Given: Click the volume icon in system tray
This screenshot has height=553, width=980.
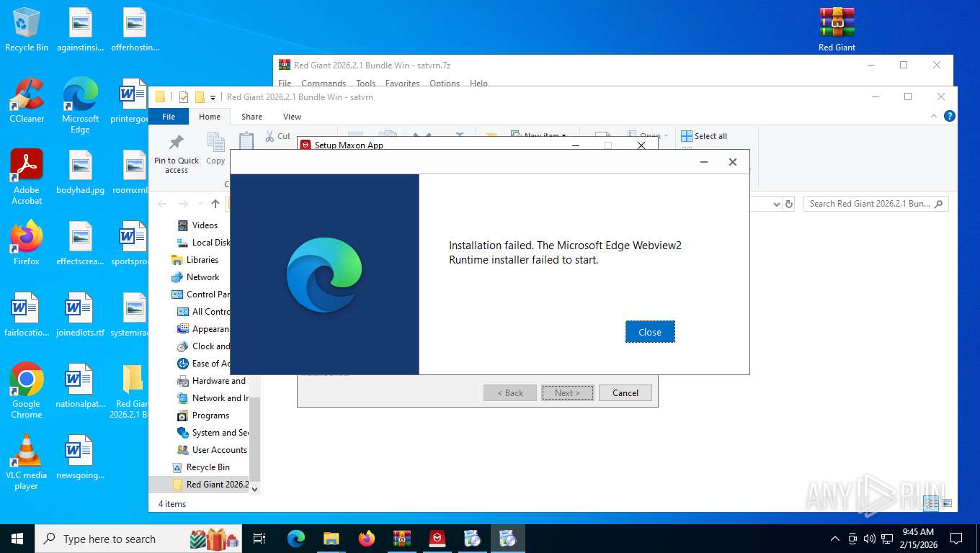Looking at the screenshot, I should click(x=869, y=539).
